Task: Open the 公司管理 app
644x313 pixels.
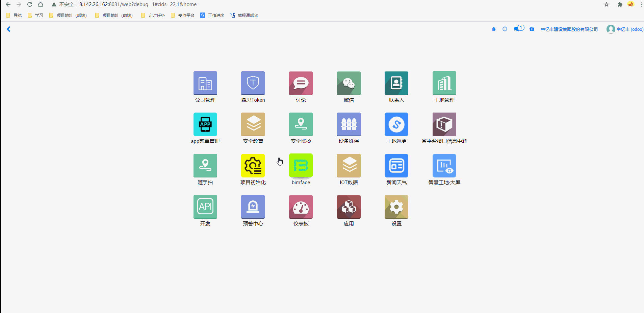Action: click(x=205, y=83)
